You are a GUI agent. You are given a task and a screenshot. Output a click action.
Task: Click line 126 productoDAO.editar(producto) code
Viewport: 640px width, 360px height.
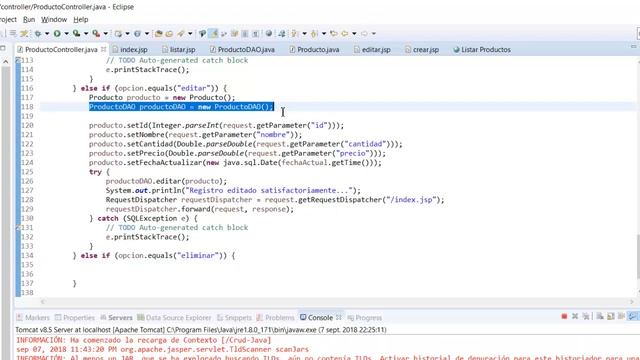(166, 181)
